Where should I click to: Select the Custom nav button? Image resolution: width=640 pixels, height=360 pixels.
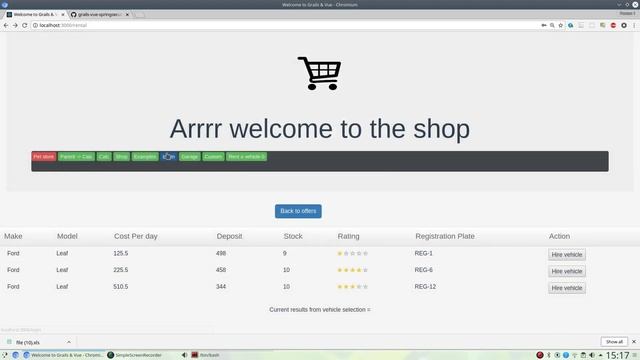[x=213, y=157]
